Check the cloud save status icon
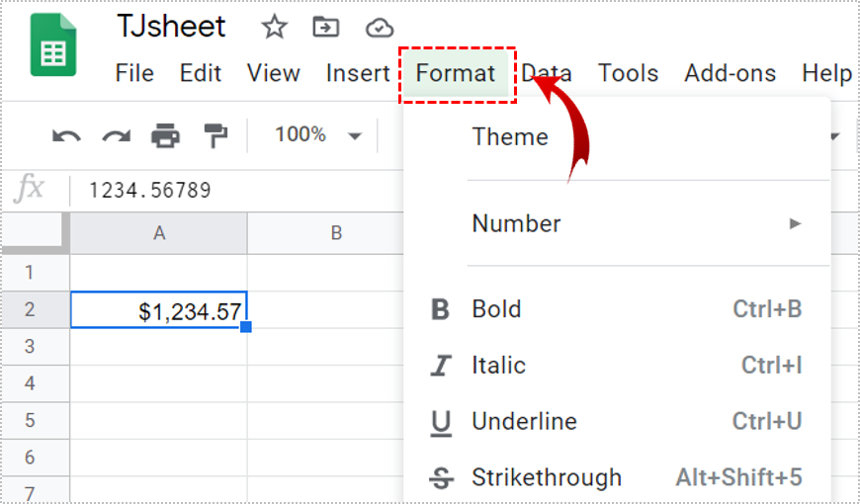Viewport: 860px width, 504px height. [x=379, y=28]
